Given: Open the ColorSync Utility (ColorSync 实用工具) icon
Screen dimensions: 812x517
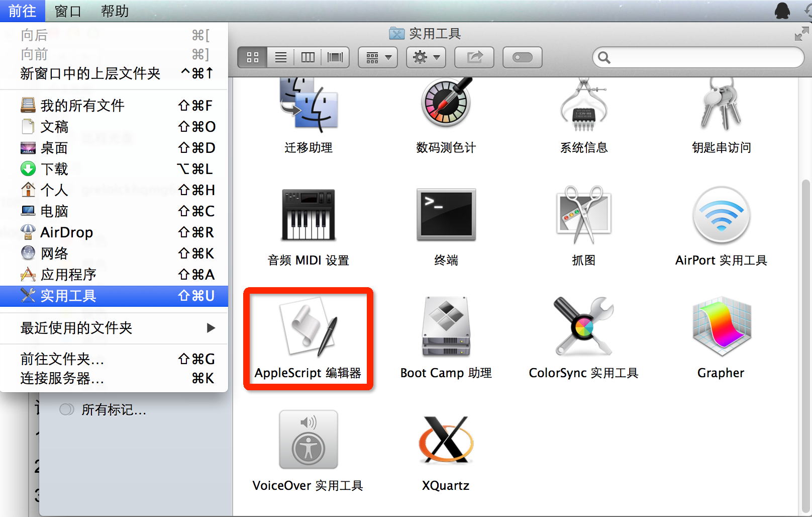Looking at the screenshot, I should pyautogui.click(x=584, y=326).
